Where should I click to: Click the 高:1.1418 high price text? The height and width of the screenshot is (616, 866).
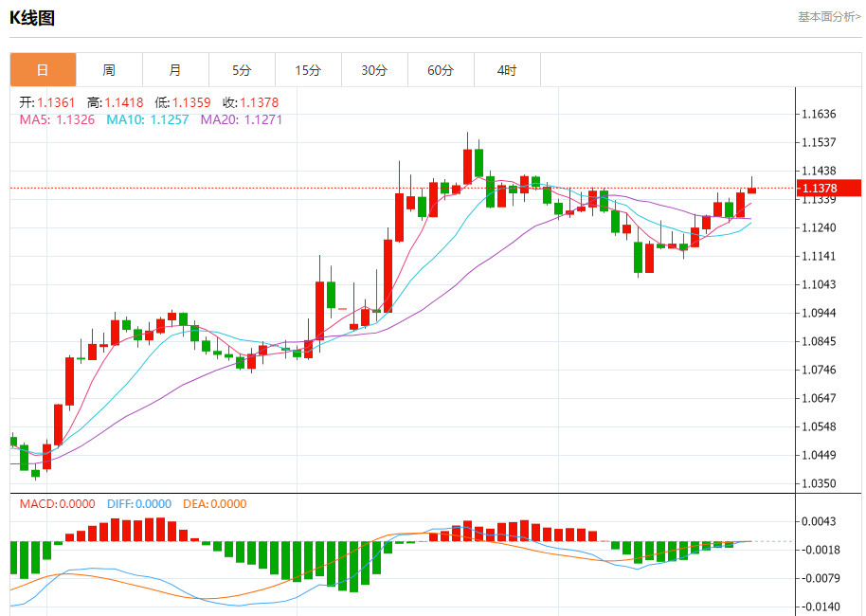click(x=115, y=102)
